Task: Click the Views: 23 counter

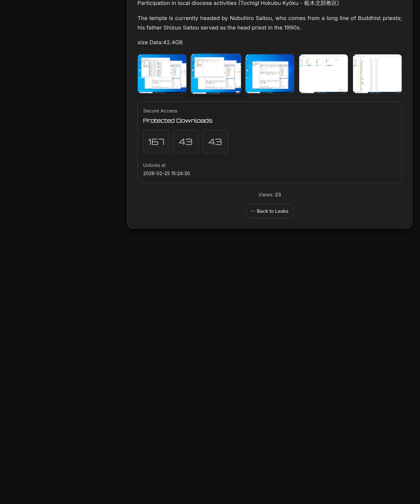Action: coord(270,195)
